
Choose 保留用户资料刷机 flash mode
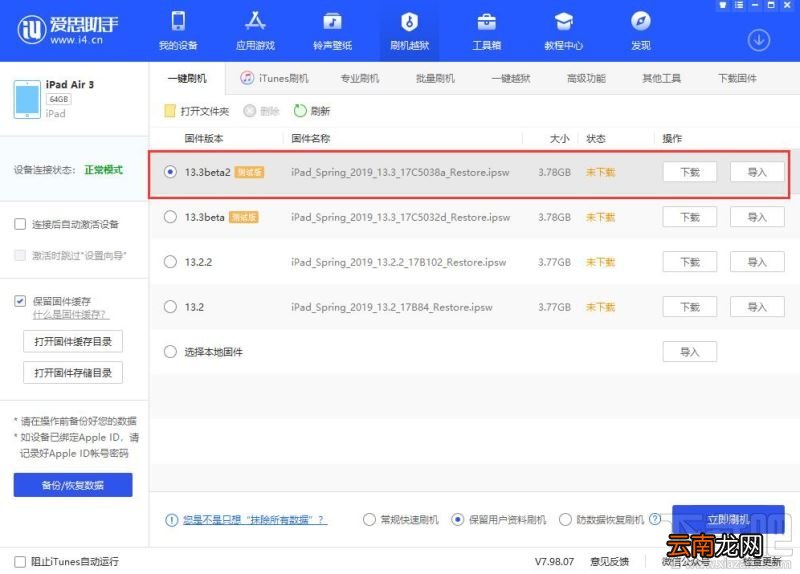point(458,519)
